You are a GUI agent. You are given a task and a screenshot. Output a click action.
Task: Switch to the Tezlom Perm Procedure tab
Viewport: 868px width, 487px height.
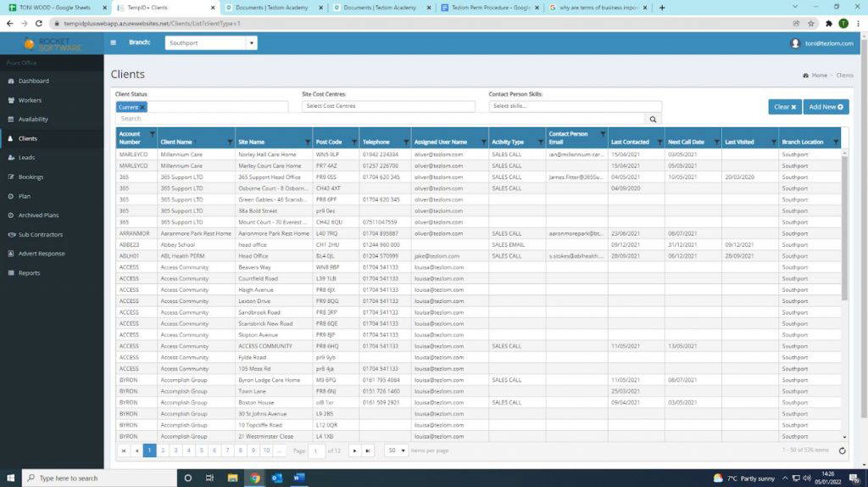(x=487, y=8)
